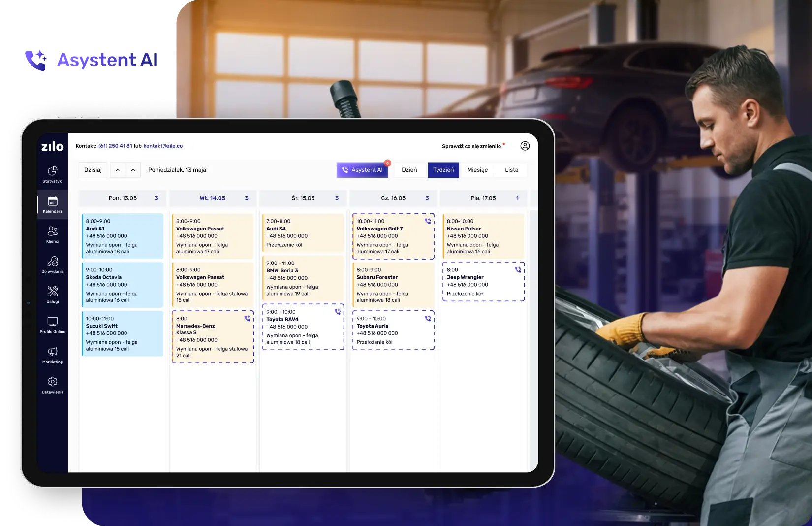Open the Do wydania section
This screenshot has height=526, width=812.
point(53,264)
